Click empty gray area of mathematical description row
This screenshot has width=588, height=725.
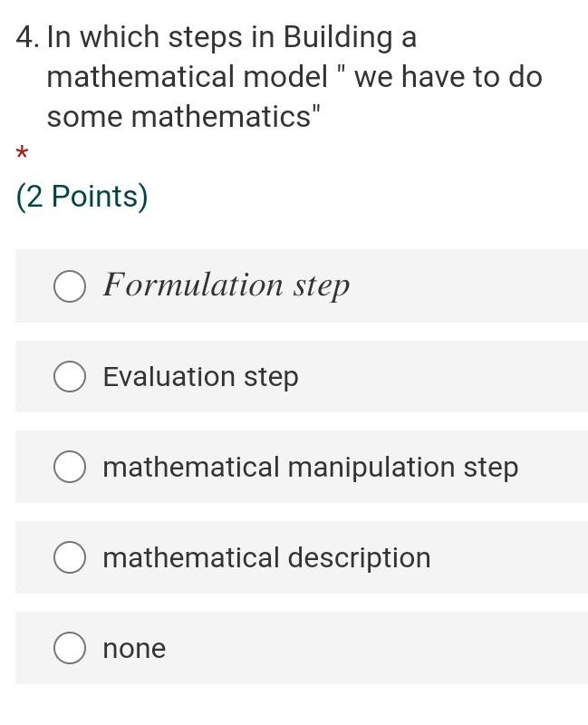pyautogui.click(x=508, y=557)
